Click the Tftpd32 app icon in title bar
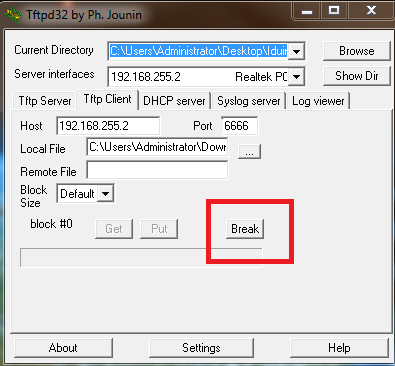The width and height of the screenshot is (395, 366). (x=13, y=14)
